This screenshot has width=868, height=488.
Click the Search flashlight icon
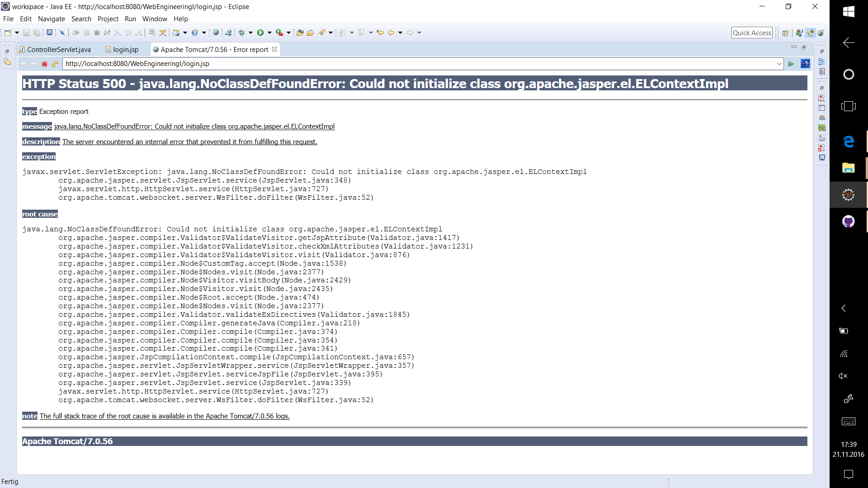(x=321, y=33)
